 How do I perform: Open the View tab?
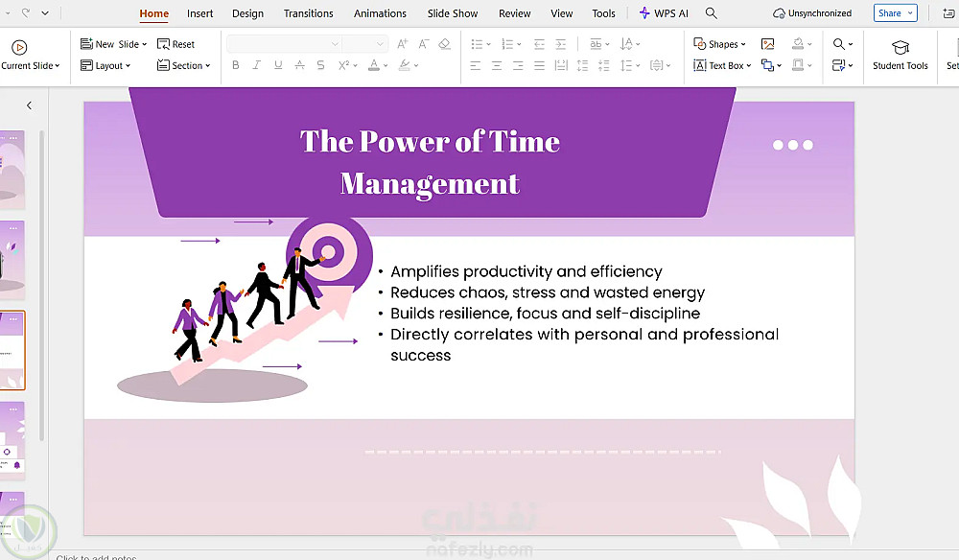click(x=561, y=13)
